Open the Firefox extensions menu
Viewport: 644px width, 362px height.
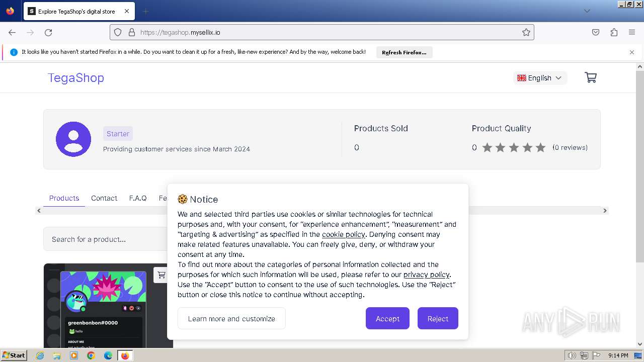pos(614,32)
